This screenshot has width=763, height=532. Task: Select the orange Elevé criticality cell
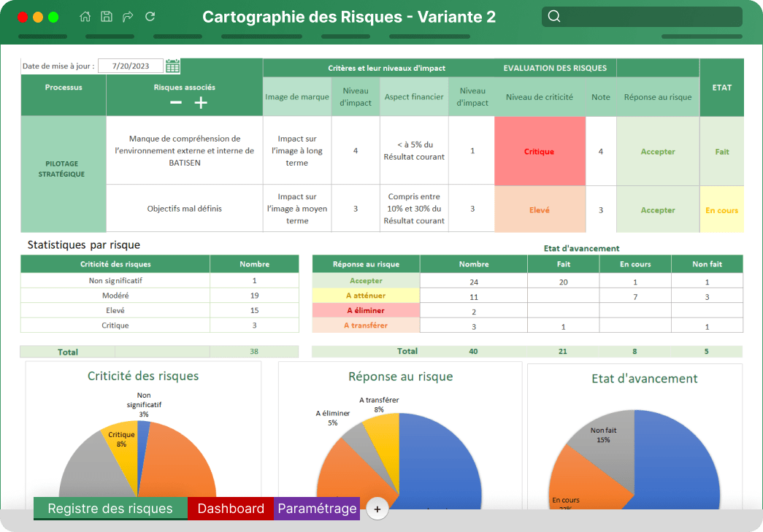[540, 209]
